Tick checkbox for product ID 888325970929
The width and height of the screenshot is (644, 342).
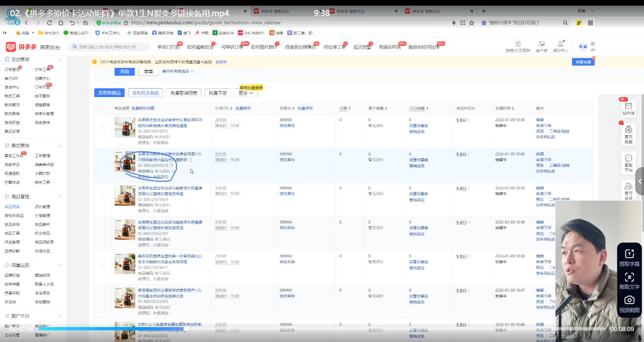click(102, 196)
